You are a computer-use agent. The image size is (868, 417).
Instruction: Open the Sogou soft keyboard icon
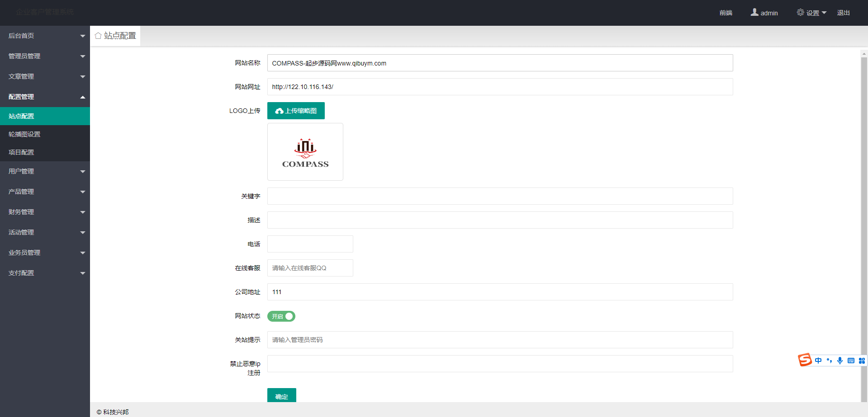851,361
